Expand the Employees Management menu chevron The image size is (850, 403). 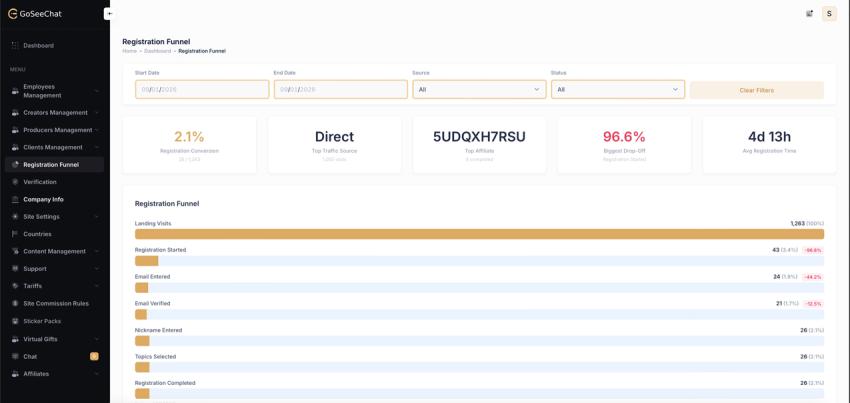[96, 91]
